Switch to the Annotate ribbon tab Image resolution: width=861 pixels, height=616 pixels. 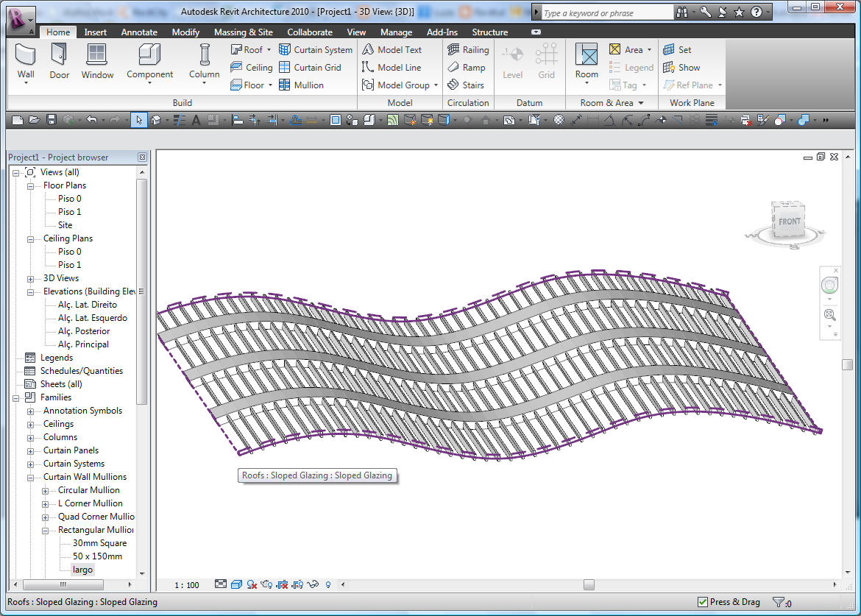[x=139, y=32]
